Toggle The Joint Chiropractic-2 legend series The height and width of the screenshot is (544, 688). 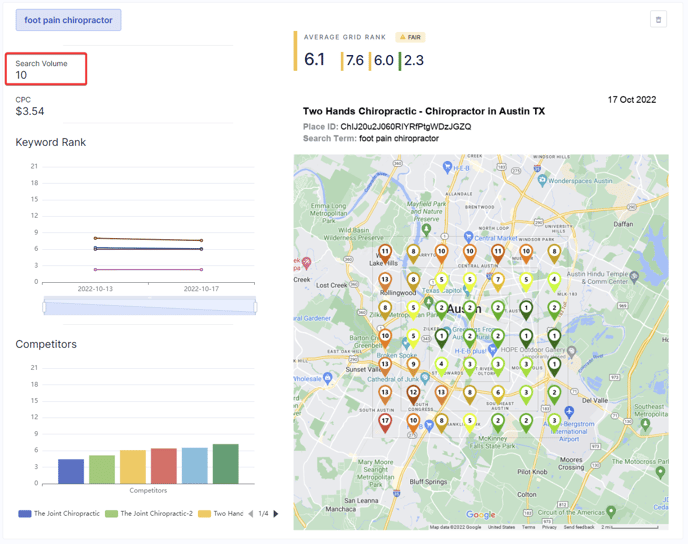(148, 514)
